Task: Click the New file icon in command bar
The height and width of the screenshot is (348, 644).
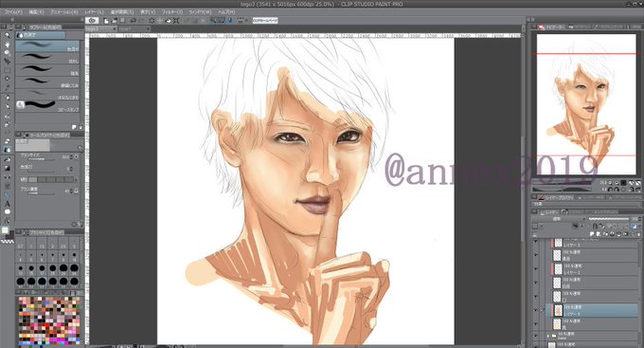Action: (x=106, y=20)
